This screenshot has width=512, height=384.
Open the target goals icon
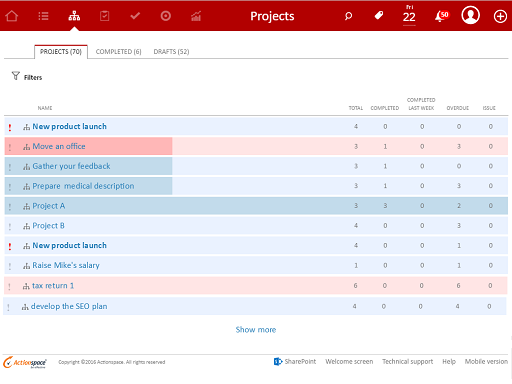(x=166, y=16)
